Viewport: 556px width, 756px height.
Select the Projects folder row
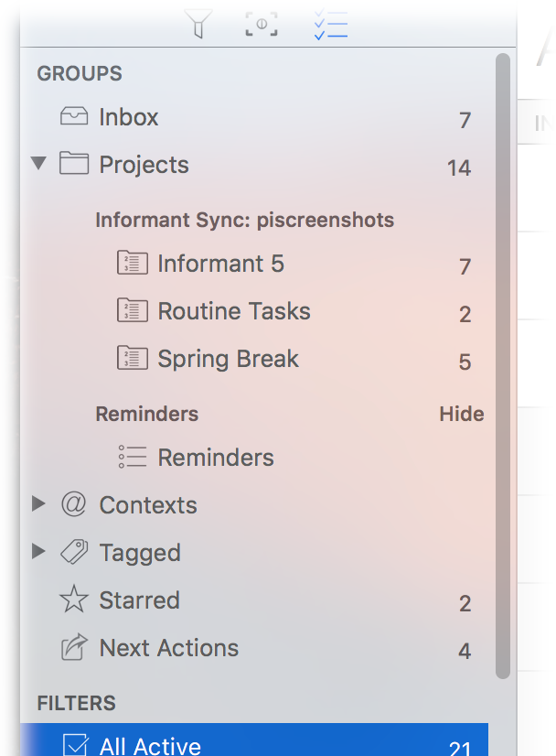pyautogui.click(x=144, y=165)
